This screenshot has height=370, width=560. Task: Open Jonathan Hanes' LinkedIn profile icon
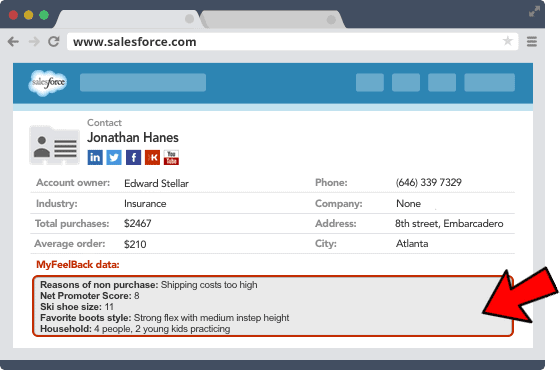(x=95, y=158)
